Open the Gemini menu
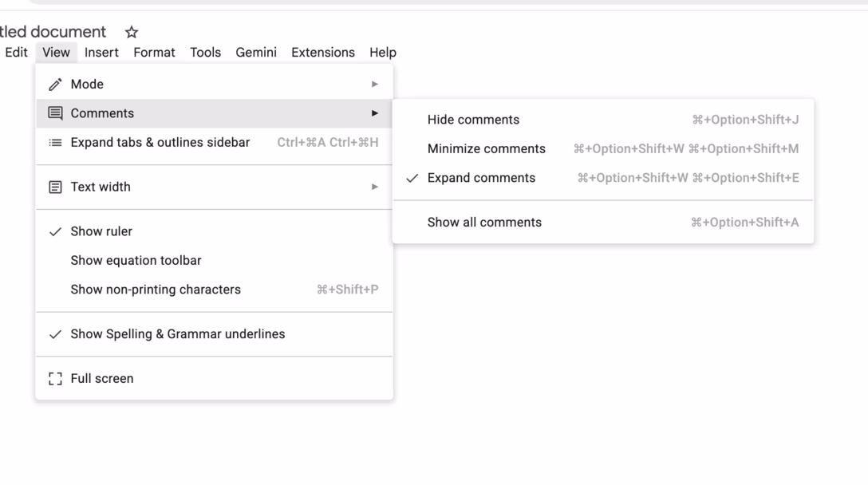868x485 pixels. point(256,53)
